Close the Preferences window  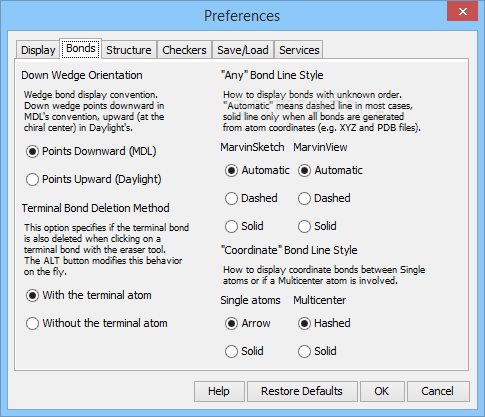click(x=463, y=12)
